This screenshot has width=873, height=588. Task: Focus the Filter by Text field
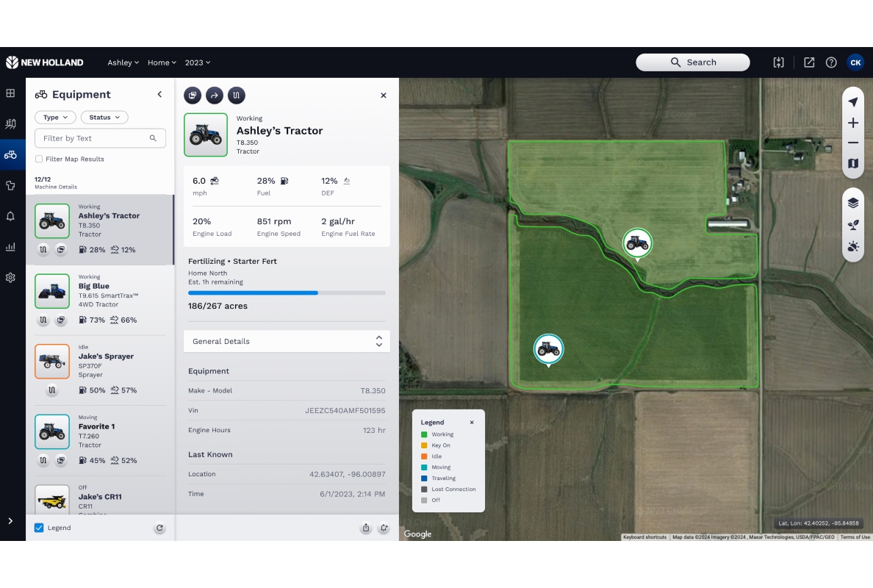(x=100, y=138)
